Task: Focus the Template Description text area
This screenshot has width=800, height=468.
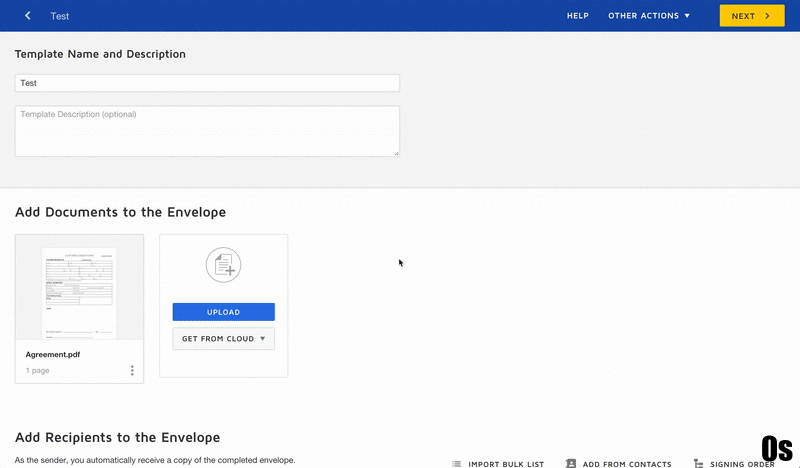Action: [207, 131]
